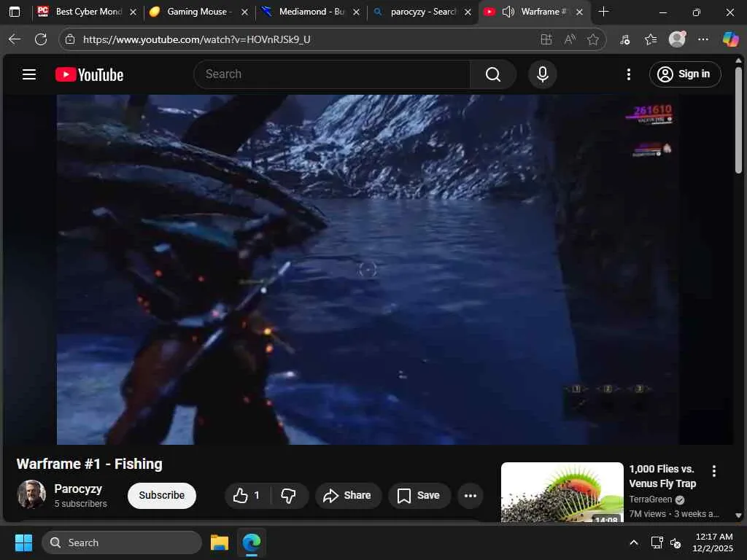This screenshot has height=560, width=747.
Task: Open the clock showing 12:17 AM
Action: point(713,542)
